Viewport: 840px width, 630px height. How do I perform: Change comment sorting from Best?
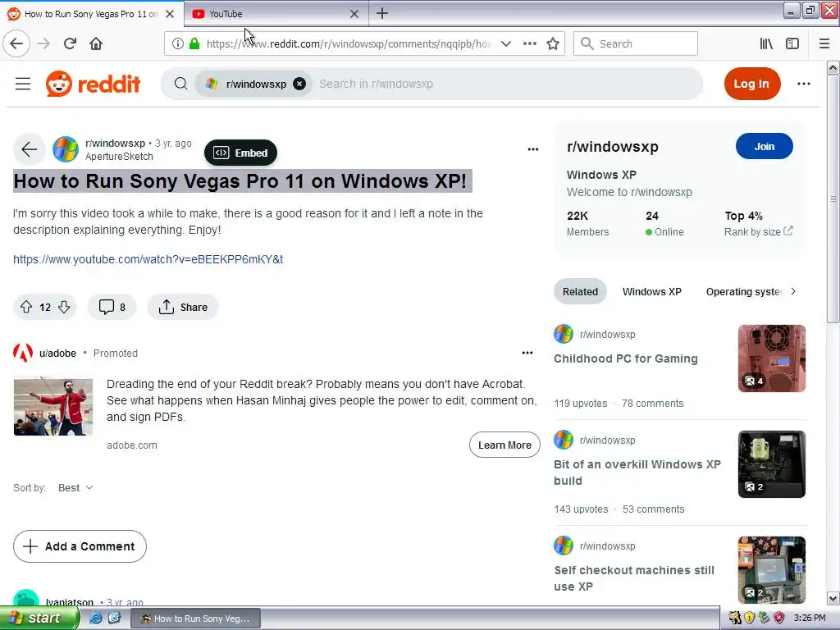[75, 487]
